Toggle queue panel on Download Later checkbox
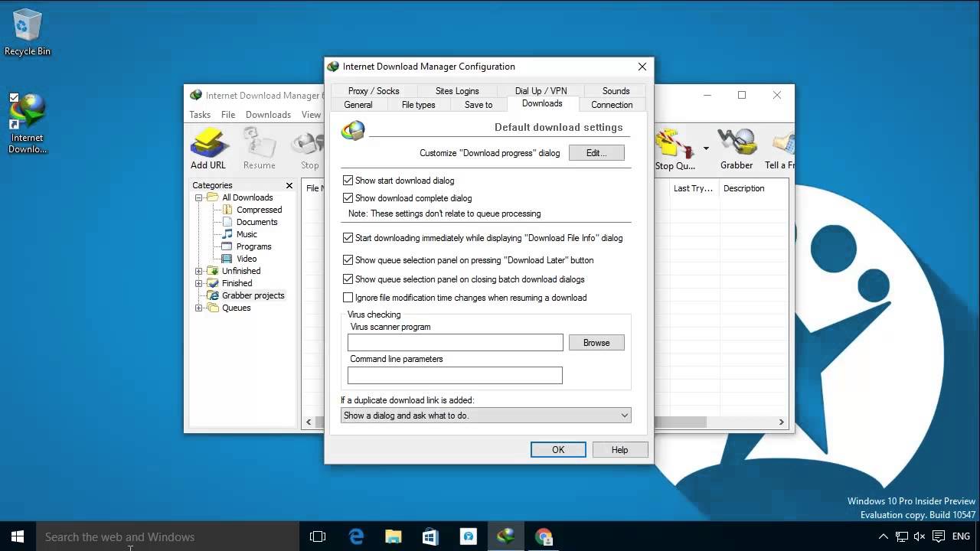The width and height of the screenshot is (980, 551). pyautogui.click(x=348, y=260)
